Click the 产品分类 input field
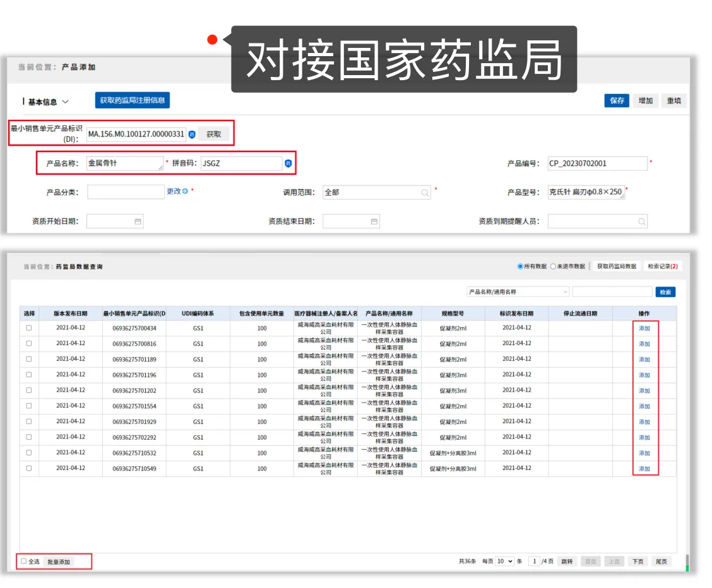 pos(126,192)
